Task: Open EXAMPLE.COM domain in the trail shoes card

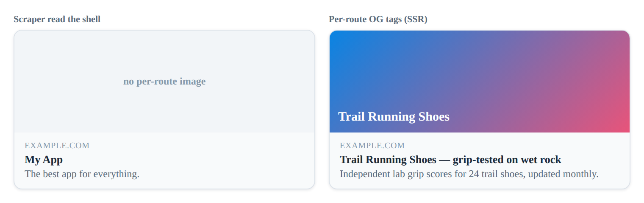Action: (372, 146)
